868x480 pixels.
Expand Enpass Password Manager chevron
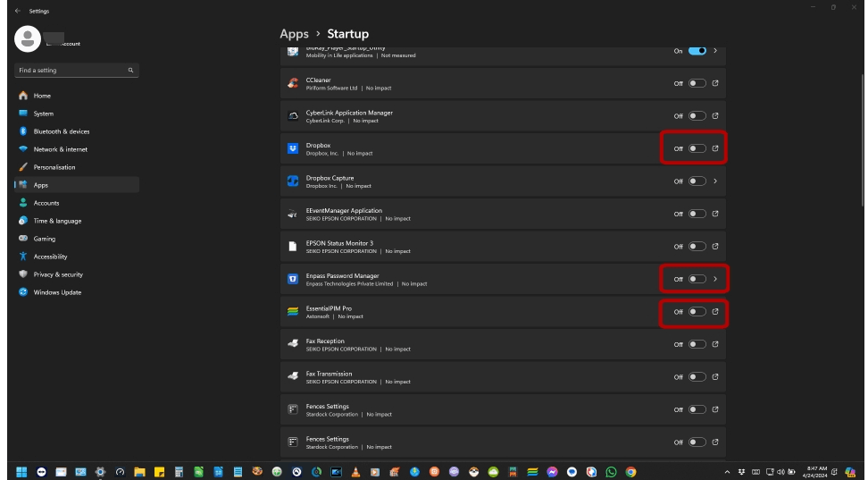[x=715, y=279]
